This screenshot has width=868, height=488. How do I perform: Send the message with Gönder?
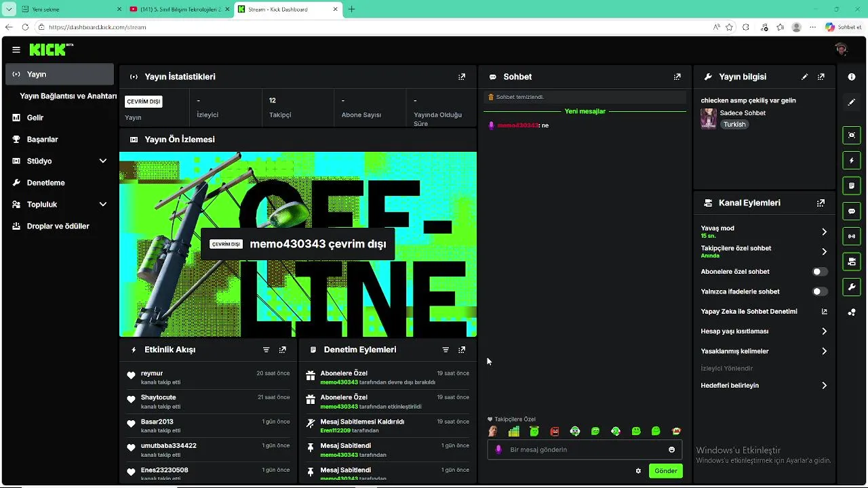665,471
